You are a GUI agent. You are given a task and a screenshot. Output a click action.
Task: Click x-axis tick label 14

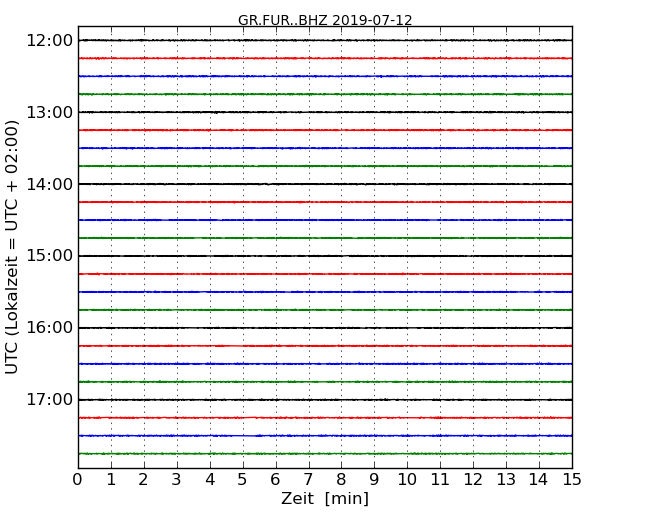click(x=539, y=480)
